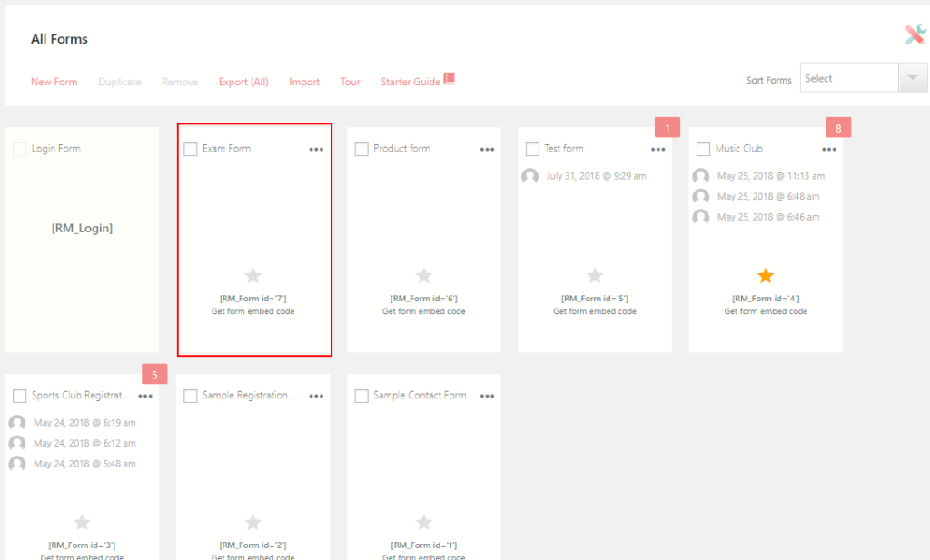This screenshot has width=930, height=560.
Task: Click user avatar beside July 31, 2018 submission
Action: pos(530,176)
